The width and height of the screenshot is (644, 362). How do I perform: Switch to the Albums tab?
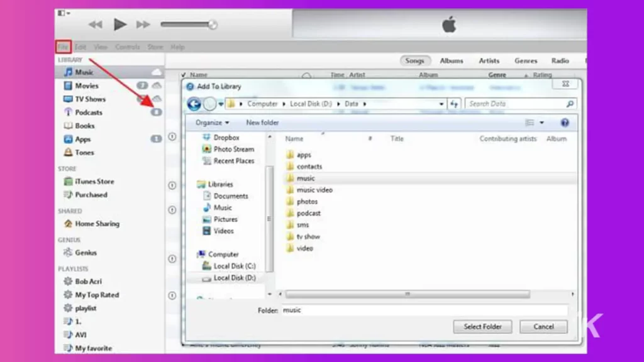[452, 61]
